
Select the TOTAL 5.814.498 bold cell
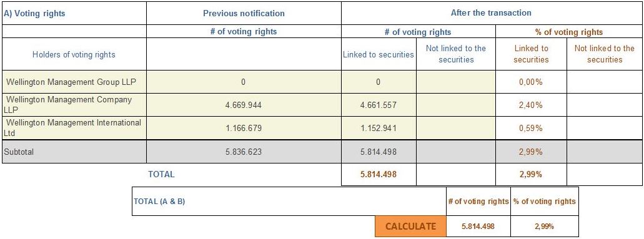[x=379, y=175]
